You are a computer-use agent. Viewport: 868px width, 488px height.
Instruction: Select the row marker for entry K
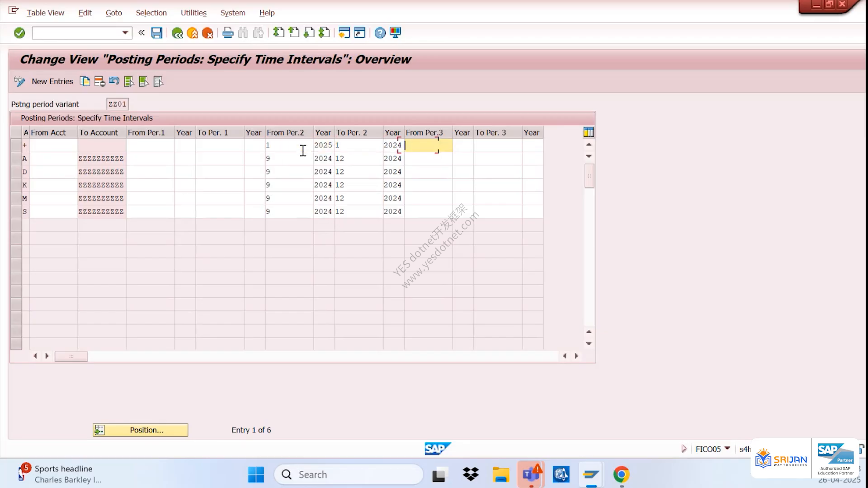tap(16, 185)
